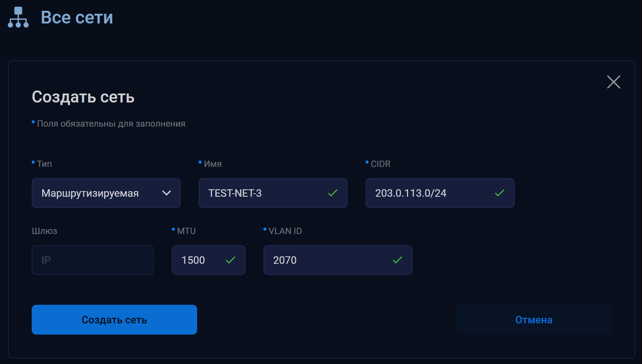
Task: Click the Все сети page title
Action: point(77,18)
